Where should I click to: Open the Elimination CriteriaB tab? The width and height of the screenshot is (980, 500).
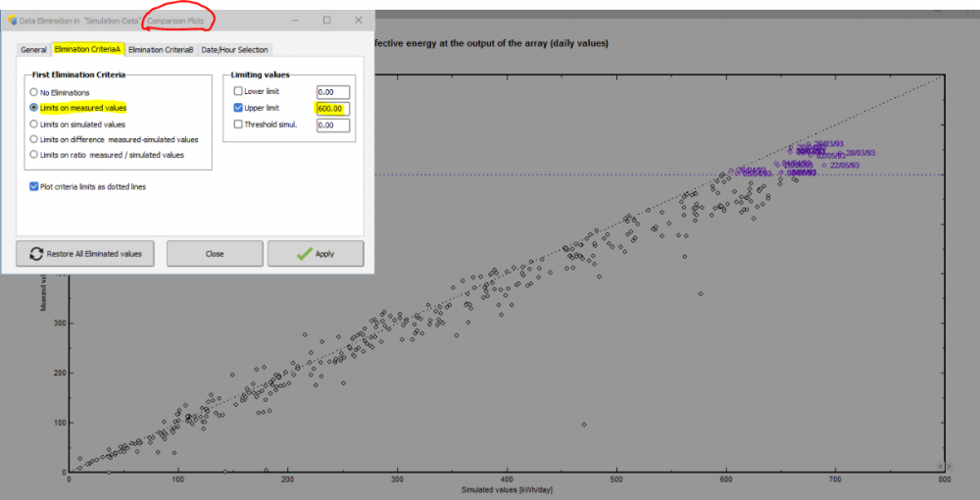point(160,49)
